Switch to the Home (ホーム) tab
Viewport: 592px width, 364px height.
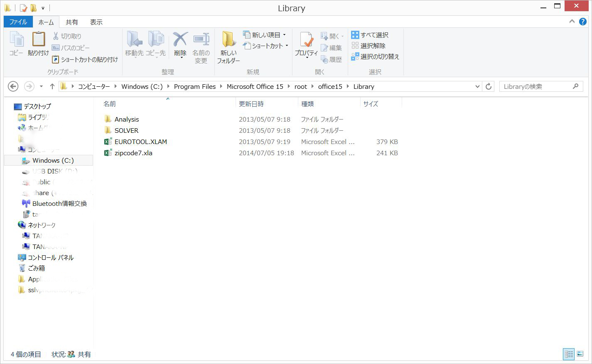tap(46, 22)
